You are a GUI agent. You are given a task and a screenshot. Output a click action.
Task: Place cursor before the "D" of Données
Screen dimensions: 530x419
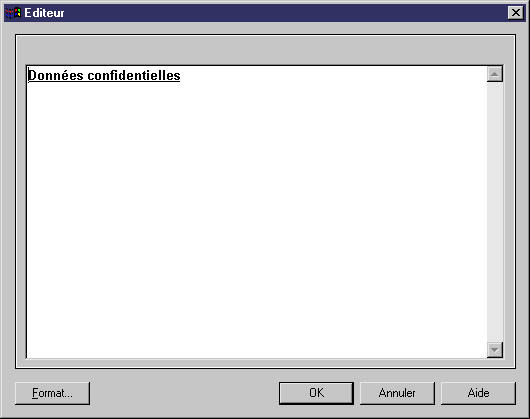pos(28,75)
